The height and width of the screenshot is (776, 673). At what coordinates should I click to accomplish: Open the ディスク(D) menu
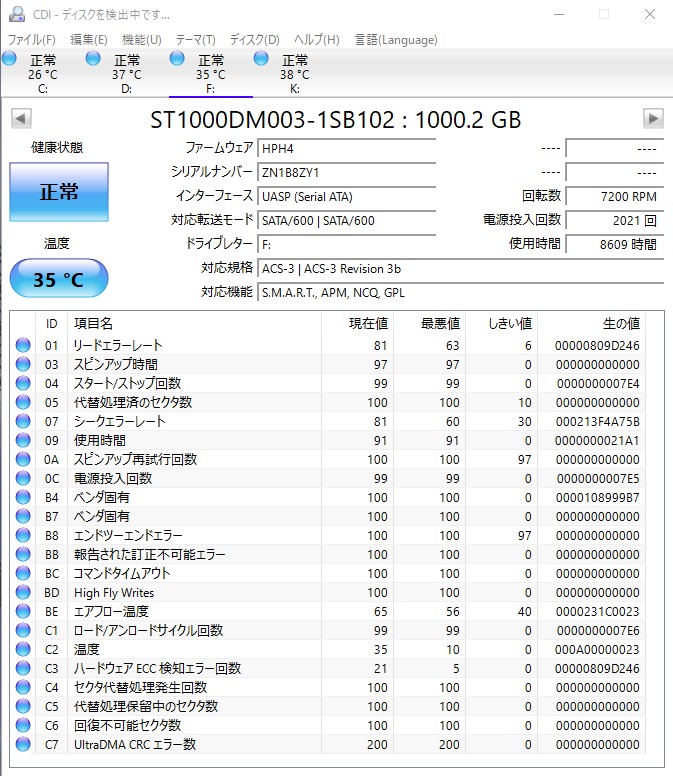point(254,40)
